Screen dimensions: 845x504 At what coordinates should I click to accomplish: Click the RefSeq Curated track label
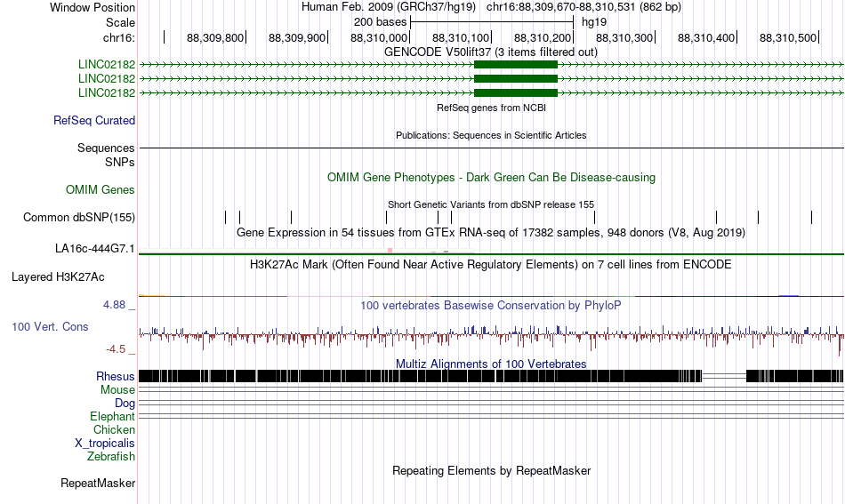point(94,121)
